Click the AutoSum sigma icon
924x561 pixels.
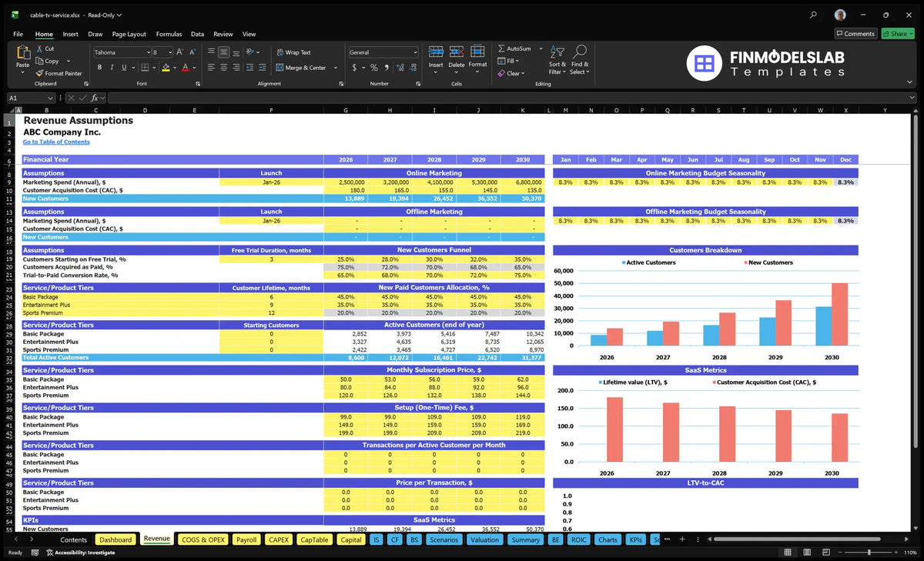pyautogui.click(x=501, y=48)
